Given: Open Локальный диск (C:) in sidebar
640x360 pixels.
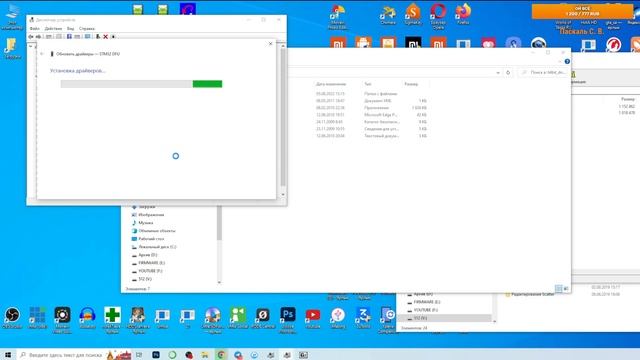Looking at the screenshot, I should coord(154,247).
